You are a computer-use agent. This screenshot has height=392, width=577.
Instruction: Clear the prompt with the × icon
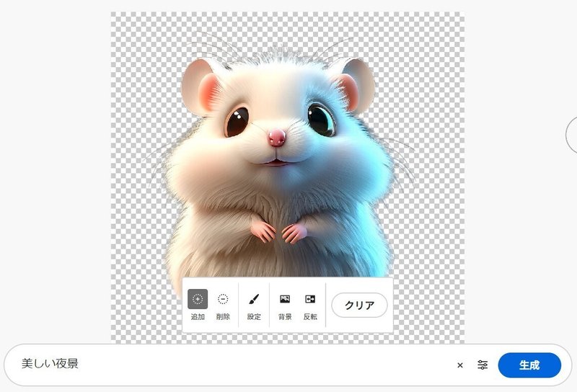click(460, 365)
